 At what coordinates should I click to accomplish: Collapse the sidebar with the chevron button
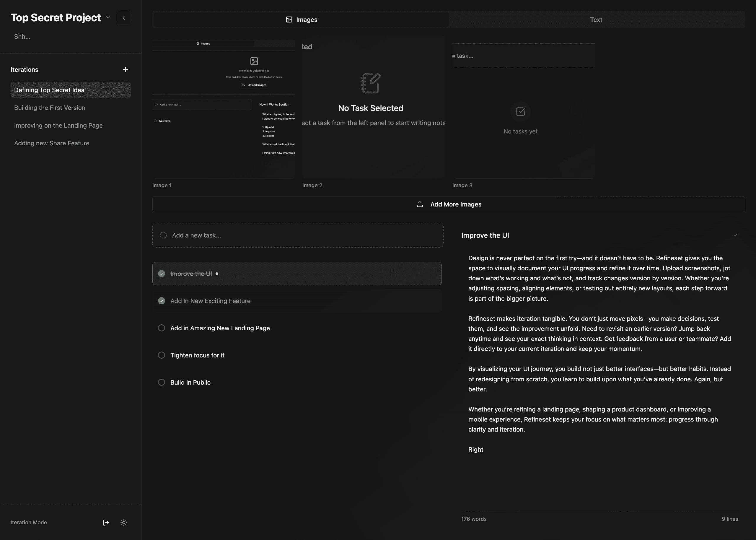point(124,18)
